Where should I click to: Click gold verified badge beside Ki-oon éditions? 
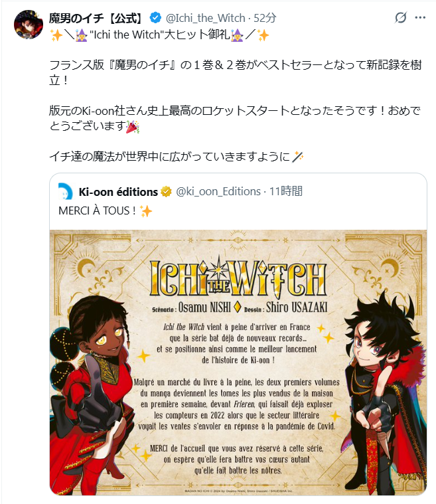(x=166, y=192)
